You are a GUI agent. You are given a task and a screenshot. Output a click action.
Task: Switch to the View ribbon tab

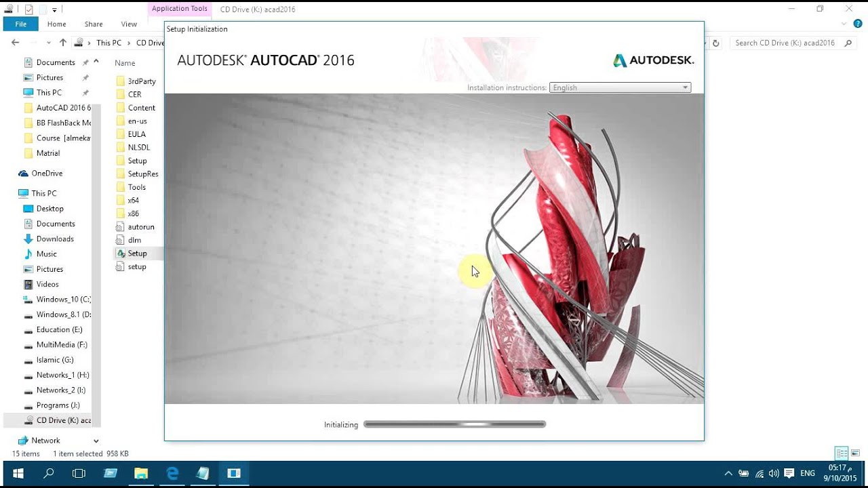[129, 24]
